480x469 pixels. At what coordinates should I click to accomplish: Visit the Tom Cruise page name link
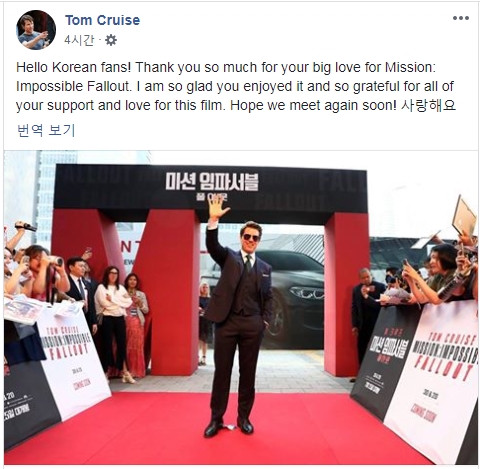click(103, 20)
